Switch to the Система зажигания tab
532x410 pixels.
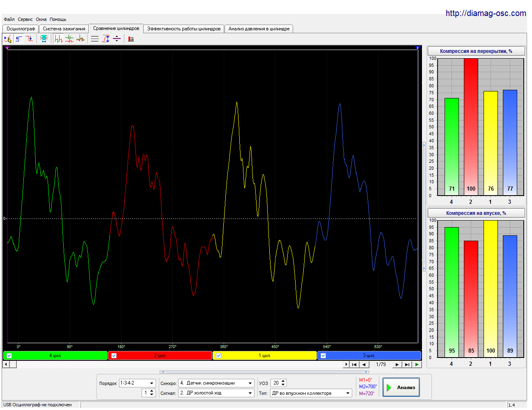click(64, 29)
